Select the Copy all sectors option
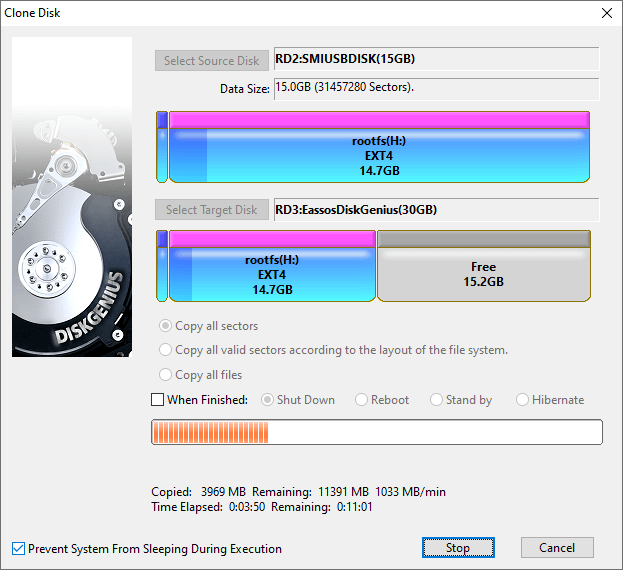This screenshot has width=623, height=570. click(166, 326)
